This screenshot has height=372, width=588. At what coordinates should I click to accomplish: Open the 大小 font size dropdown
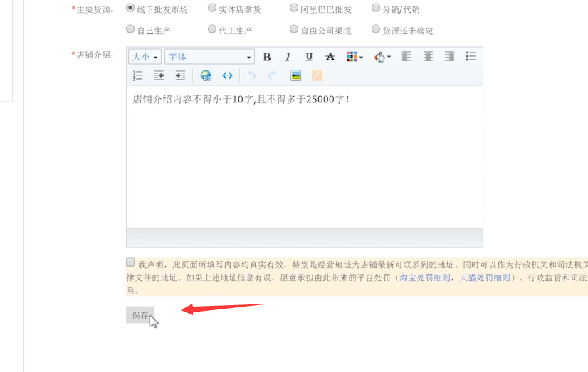coord(145,57)
